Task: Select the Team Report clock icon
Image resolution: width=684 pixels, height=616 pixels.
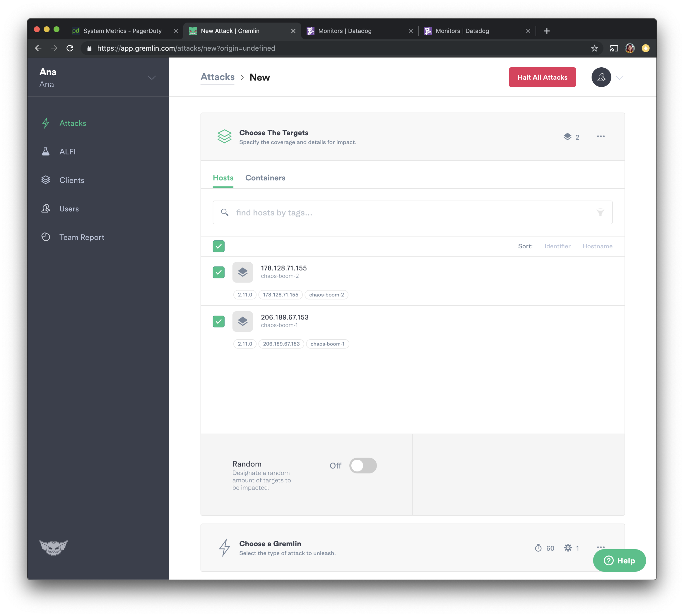Action: click(x=46, y=237)
